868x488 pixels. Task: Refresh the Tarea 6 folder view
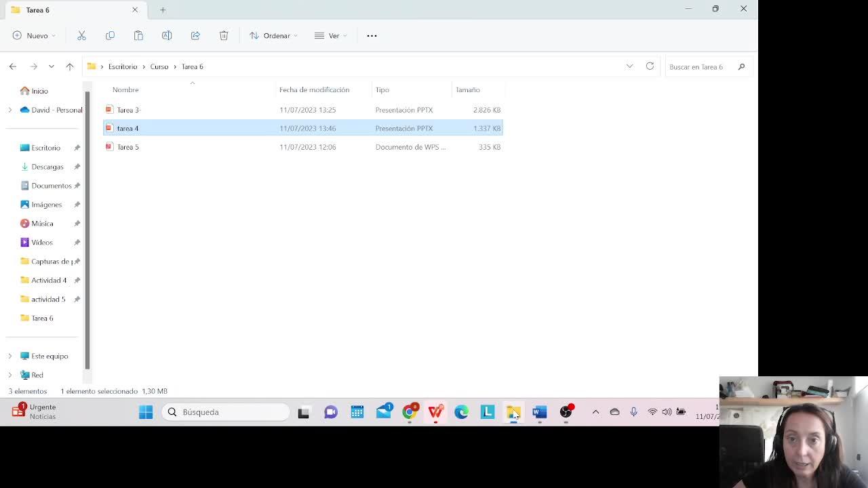[650, 66]
